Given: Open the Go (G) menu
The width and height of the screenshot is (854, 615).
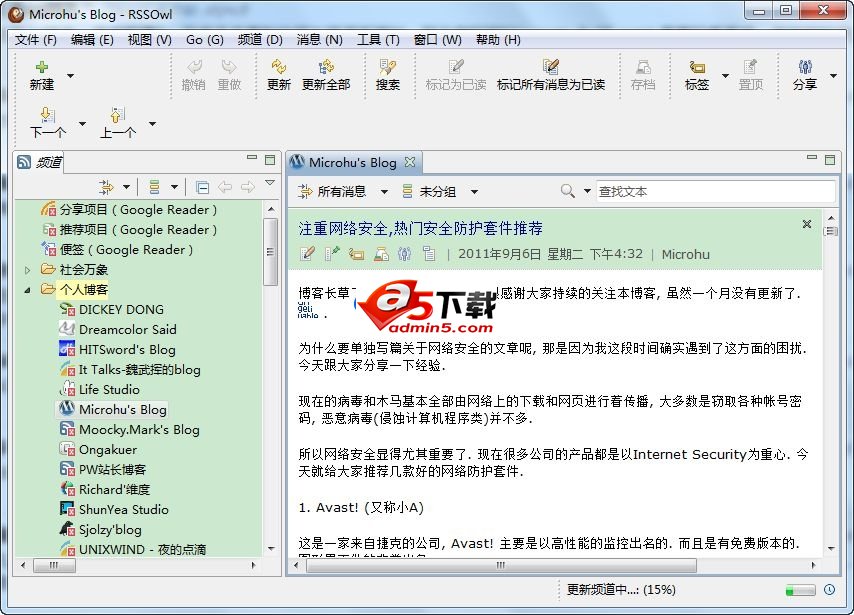Looking at the screenshot, I should coord(205,40).
